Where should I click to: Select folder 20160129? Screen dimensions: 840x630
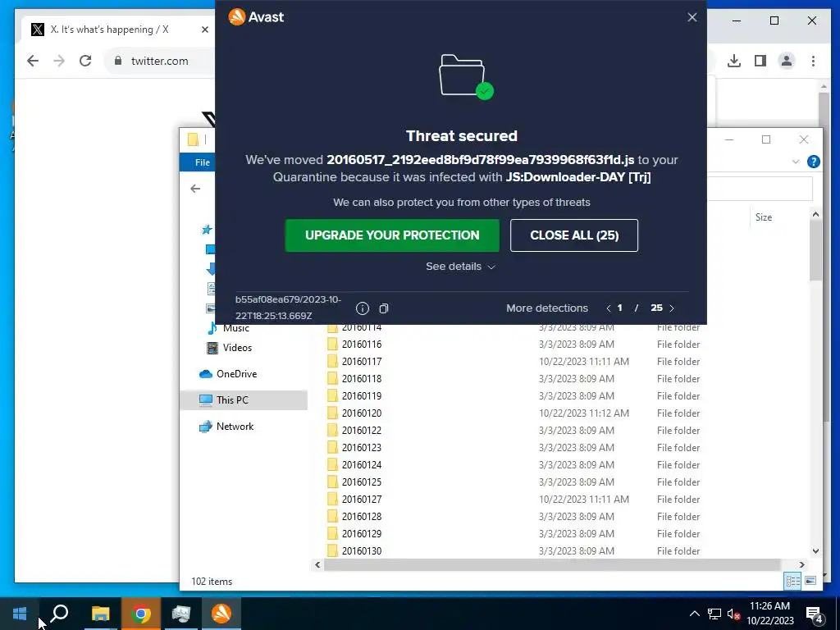[x=514, y=533]
